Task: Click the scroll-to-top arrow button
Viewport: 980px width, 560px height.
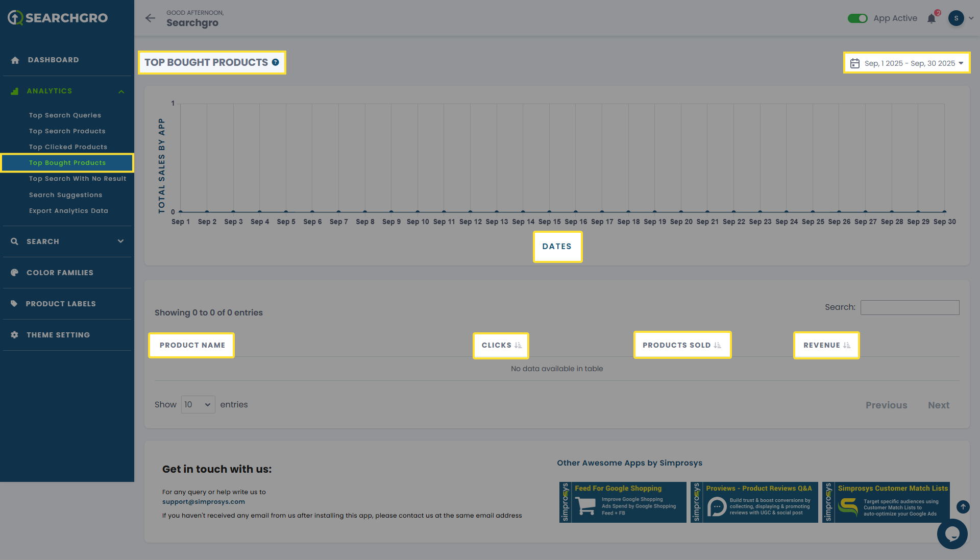Action: click(963, 507)
